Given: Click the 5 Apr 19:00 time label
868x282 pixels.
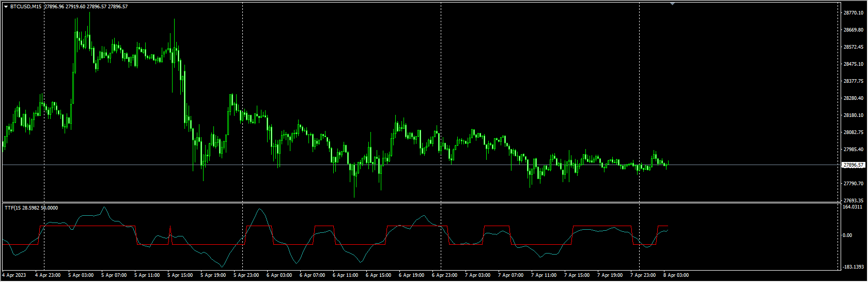Looking at the screenshot, I should coord(213,275).
